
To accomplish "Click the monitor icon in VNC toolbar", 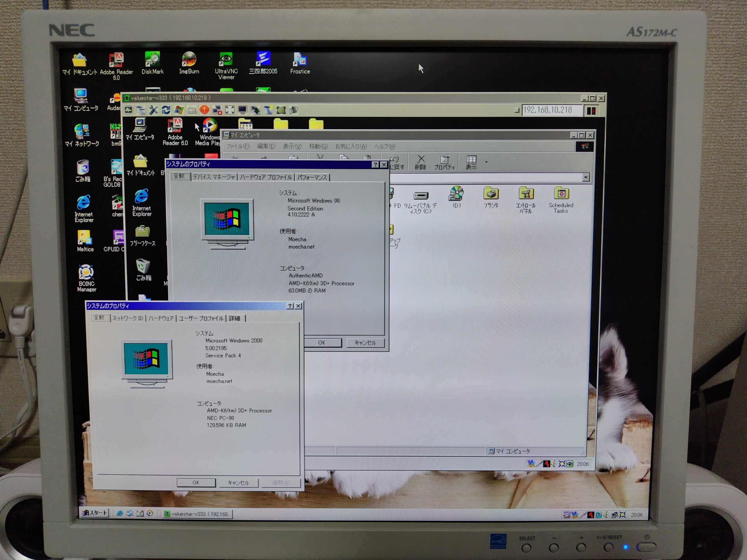I will [x=242, y=110].
